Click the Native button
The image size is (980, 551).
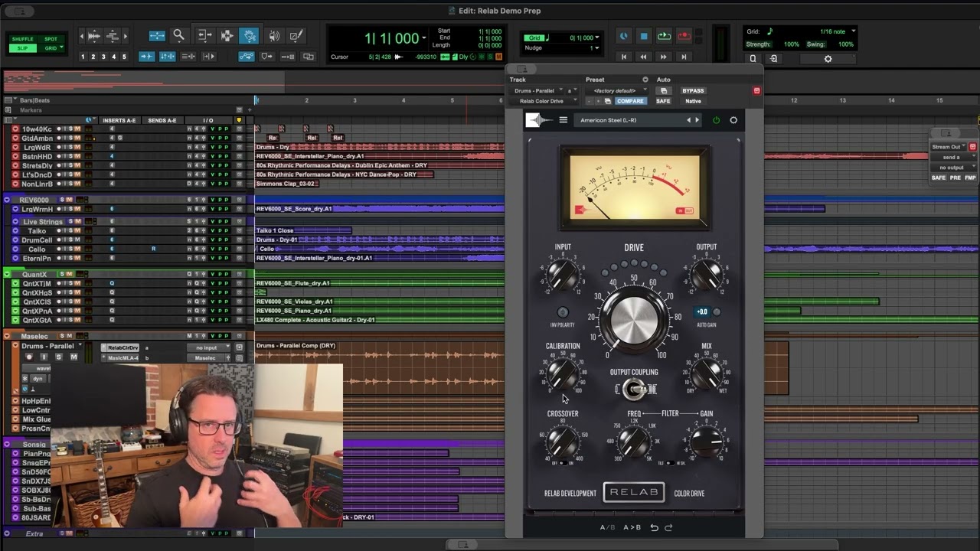[693, 101]
